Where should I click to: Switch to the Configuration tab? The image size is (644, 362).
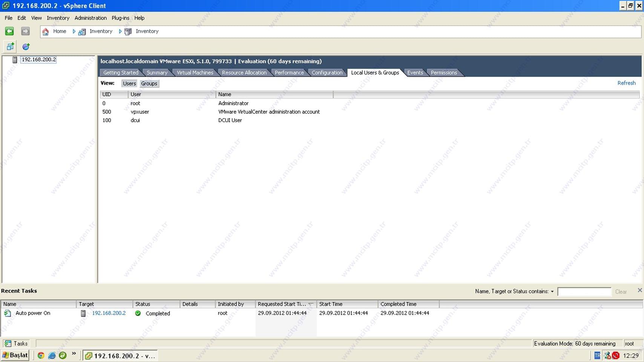click(327, 73)
